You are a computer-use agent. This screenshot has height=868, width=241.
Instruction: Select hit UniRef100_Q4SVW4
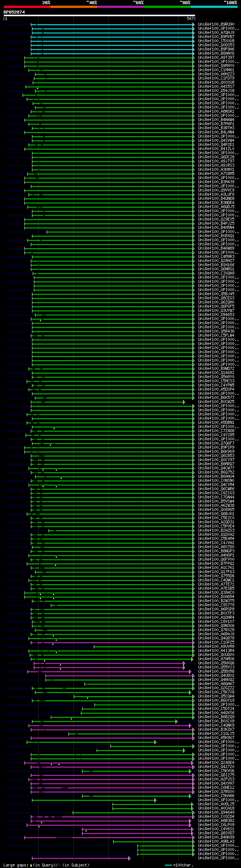point(216,141)
